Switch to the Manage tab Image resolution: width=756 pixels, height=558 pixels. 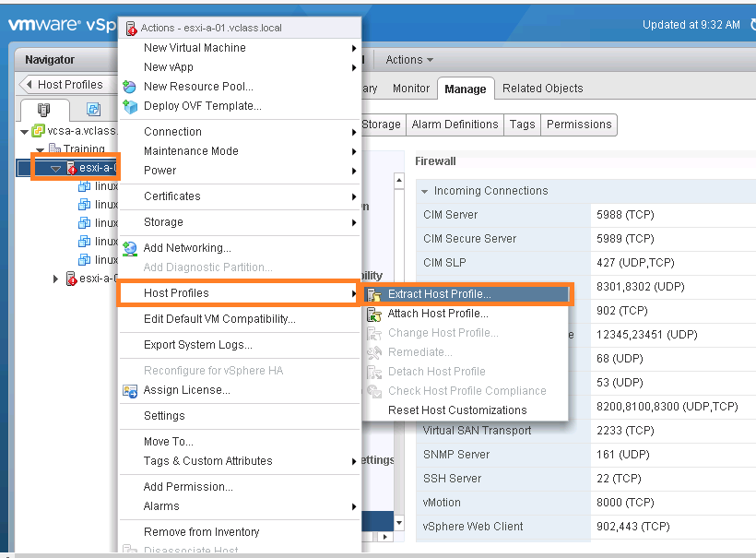point(466,89)
